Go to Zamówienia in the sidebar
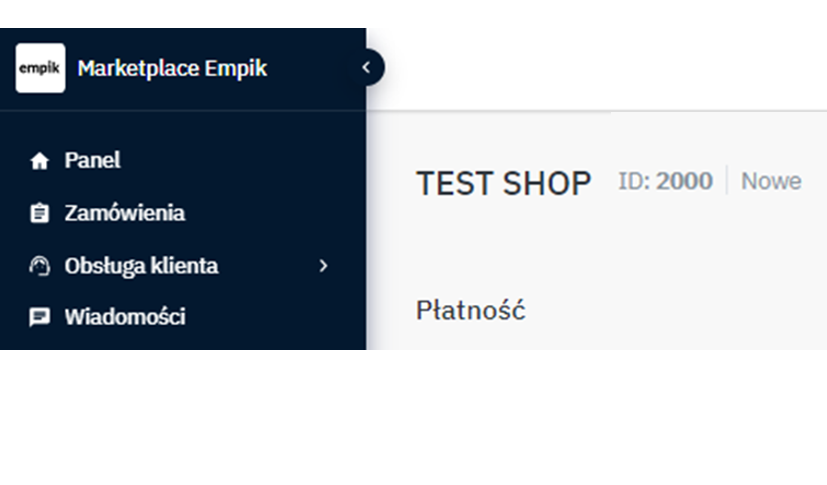This screenshot has height=485, width=827. (x=124, y=213)
